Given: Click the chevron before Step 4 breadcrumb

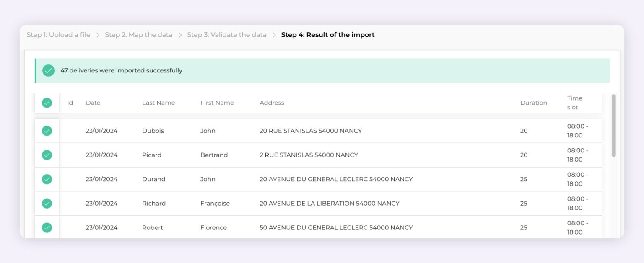Looking at the screenshot, I should (x=274, y=35).
